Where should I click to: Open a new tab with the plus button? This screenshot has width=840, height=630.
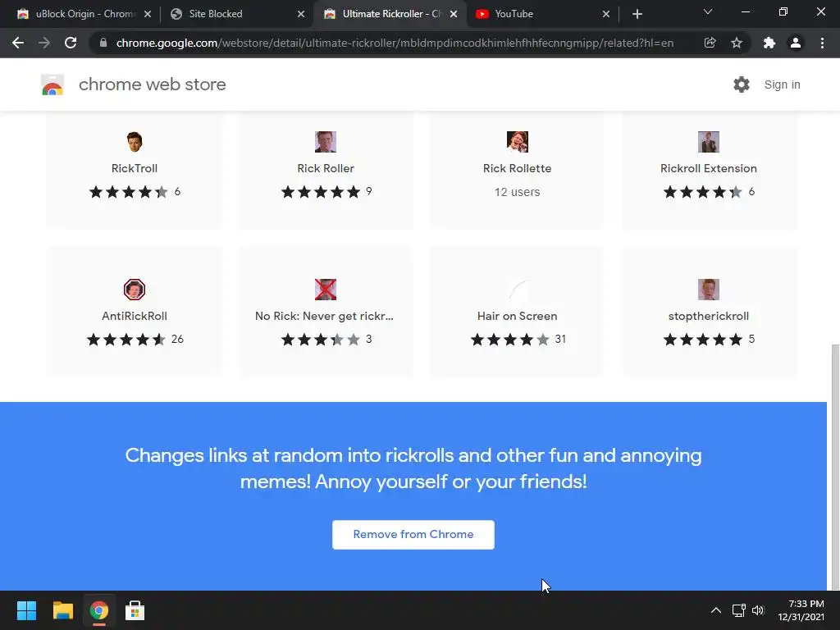coord(637,14)
